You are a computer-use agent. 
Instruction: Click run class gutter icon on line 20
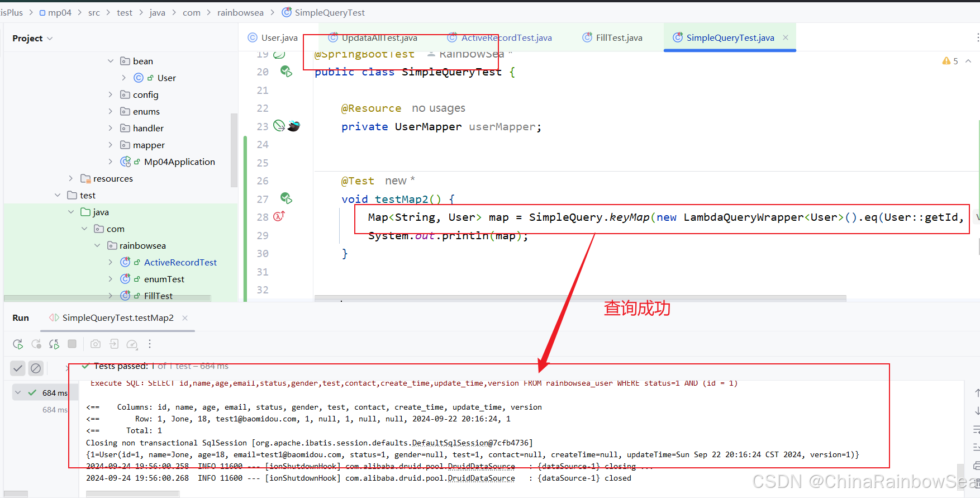(286, 72)
